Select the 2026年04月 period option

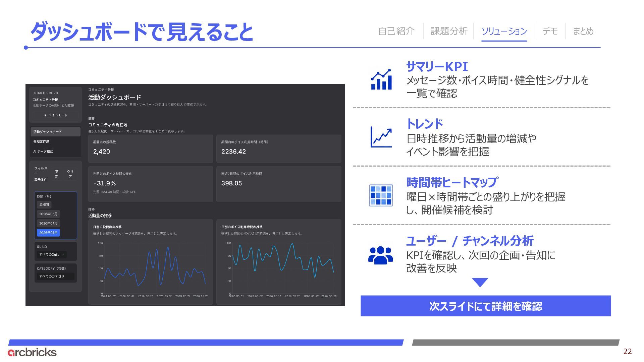point(48,223)
